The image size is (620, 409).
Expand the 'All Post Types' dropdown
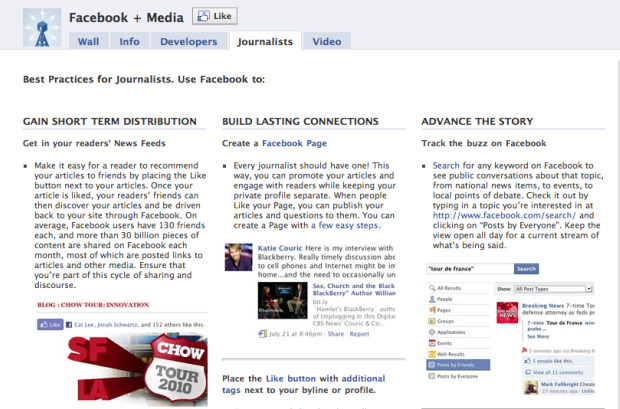tap(555, 288)
